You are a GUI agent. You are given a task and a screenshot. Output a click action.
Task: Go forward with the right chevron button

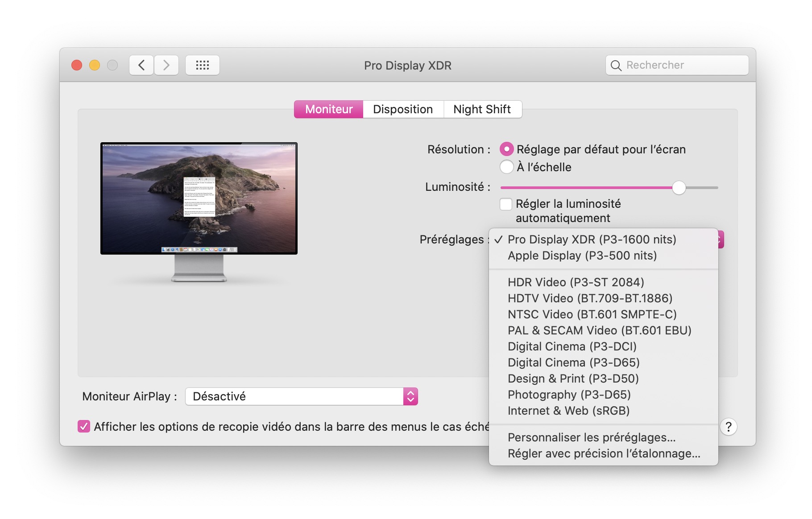point(166,65)
